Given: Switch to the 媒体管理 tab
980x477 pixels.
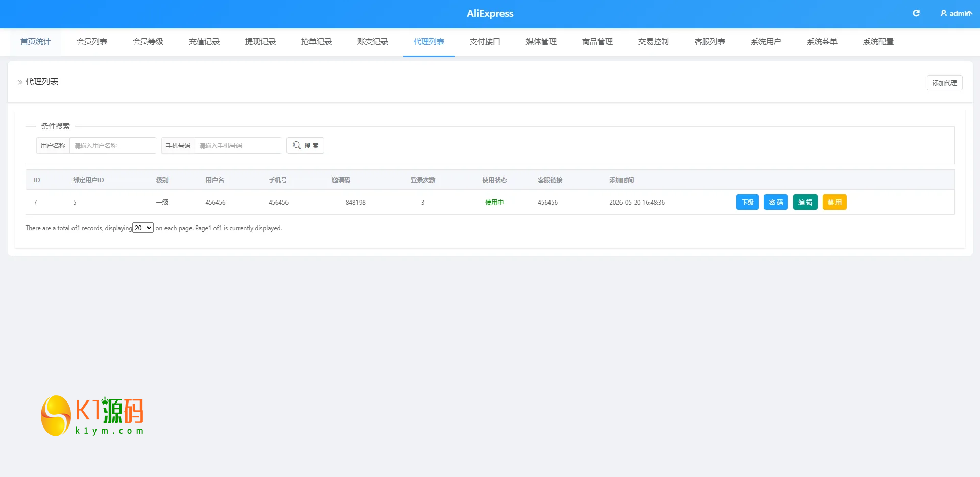Looking at the screenshot, I should pos(541,42).
